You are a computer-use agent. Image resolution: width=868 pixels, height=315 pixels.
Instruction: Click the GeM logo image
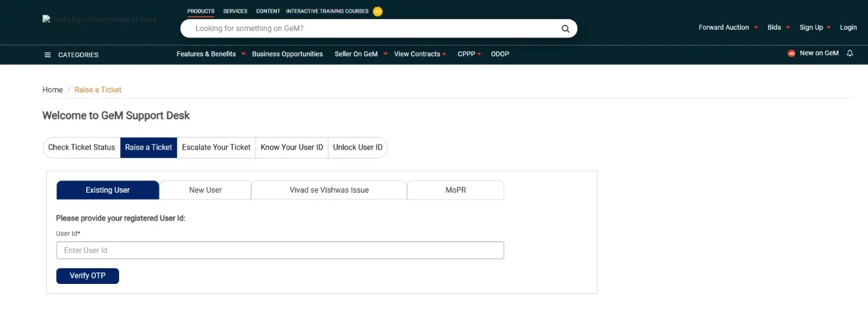(x=100, y=20)
